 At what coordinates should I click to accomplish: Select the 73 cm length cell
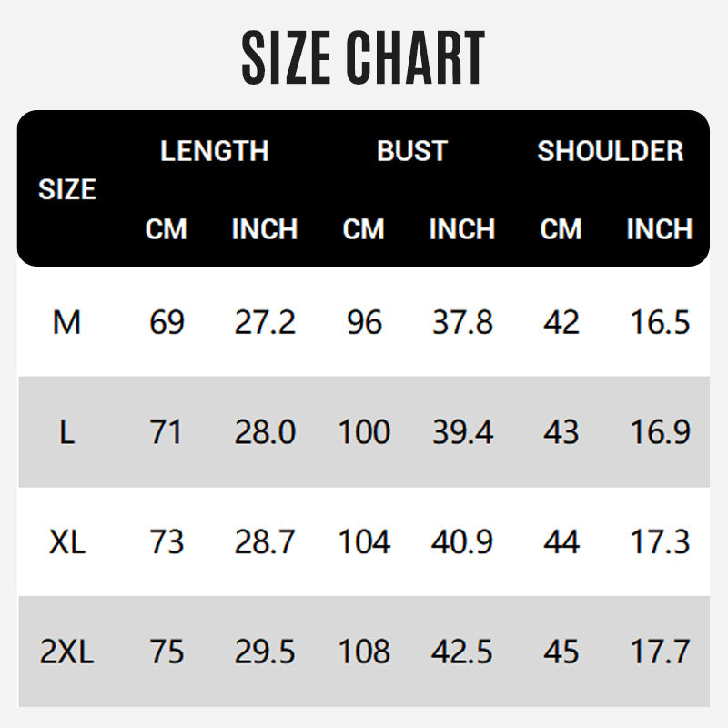(167, 542)
